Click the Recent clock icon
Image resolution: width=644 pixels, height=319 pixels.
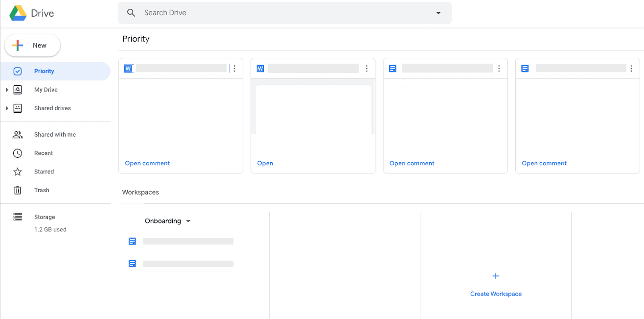pos(18,153)
